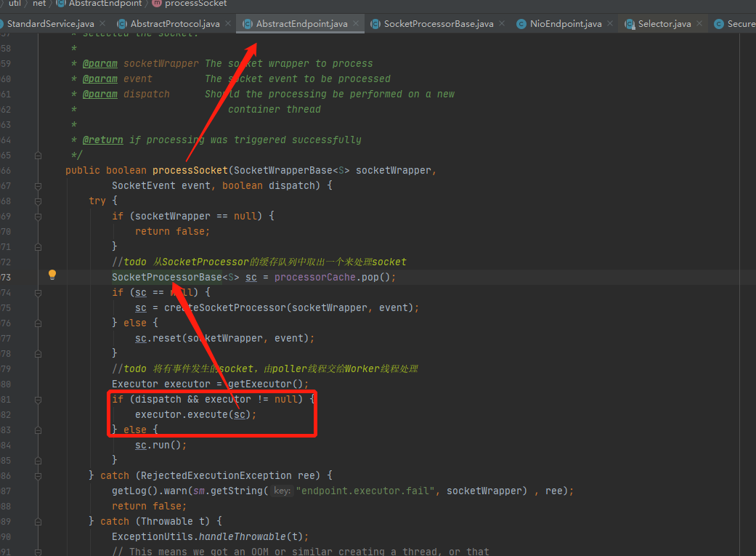756x556 pixels.
Task: Click createSocketProcessor method call
Action: 224,307
